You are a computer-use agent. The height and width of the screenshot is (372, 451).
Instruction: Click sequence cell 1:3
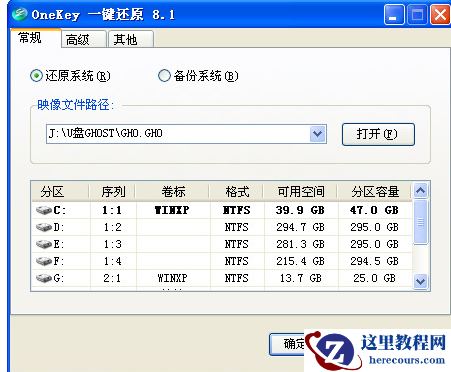pos(112,244)
